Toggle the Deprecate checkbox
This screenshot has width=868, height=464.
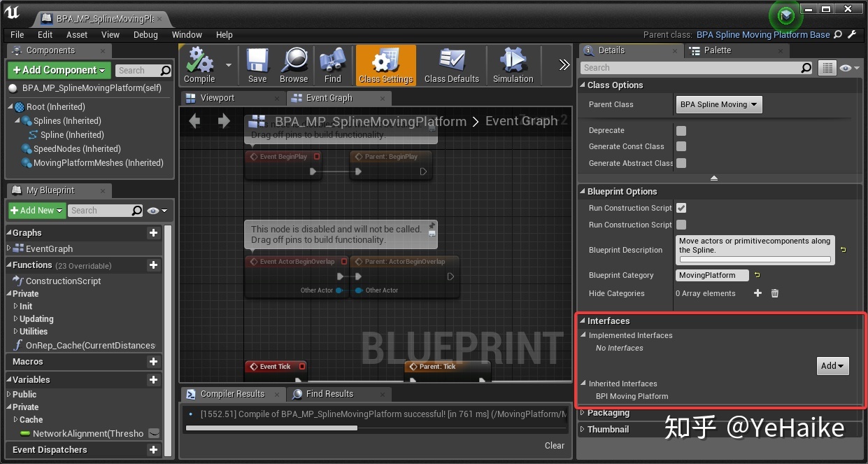click(681, 131)
